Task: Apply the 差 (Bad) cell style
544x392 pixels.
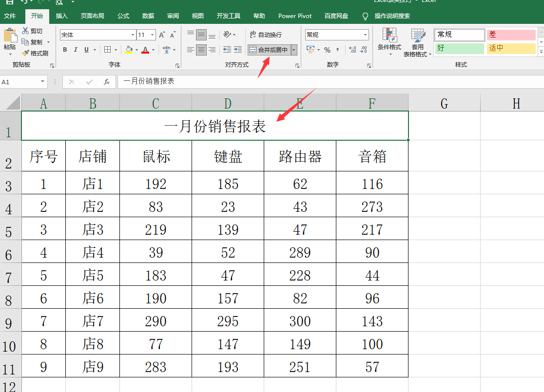Action: 511,35
